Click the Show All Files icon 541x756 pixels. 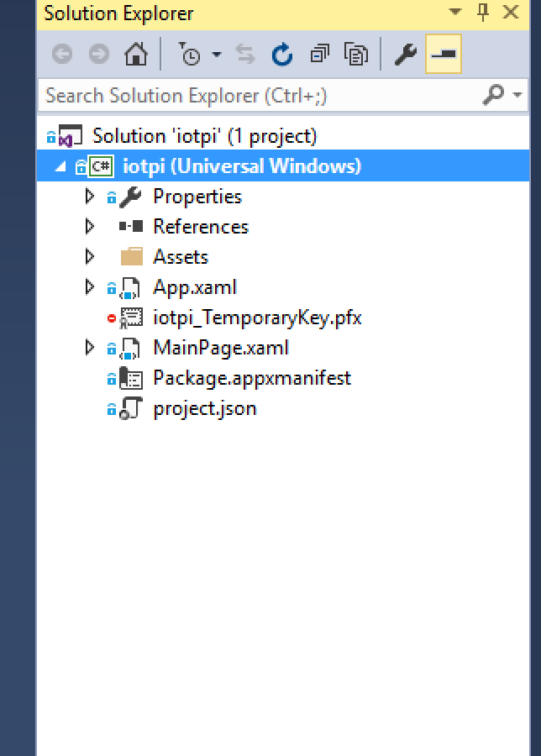click(357, 55)
